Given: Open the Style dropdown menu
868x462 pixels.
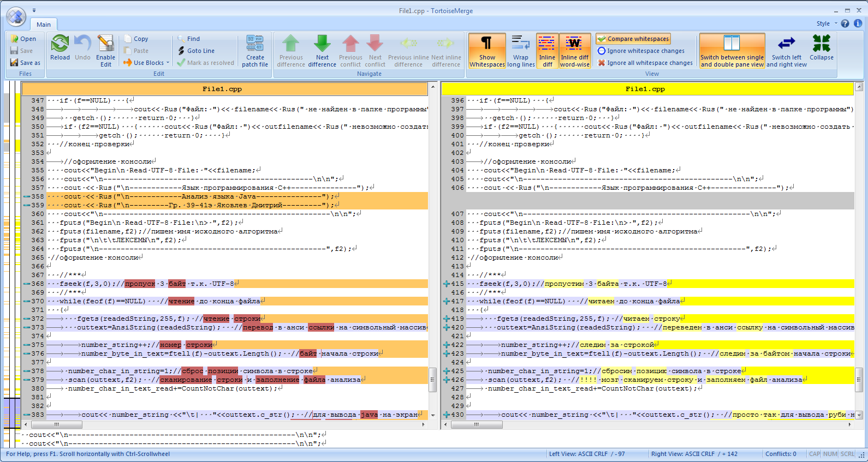Looking at the screenshot, I should (827, 23).
